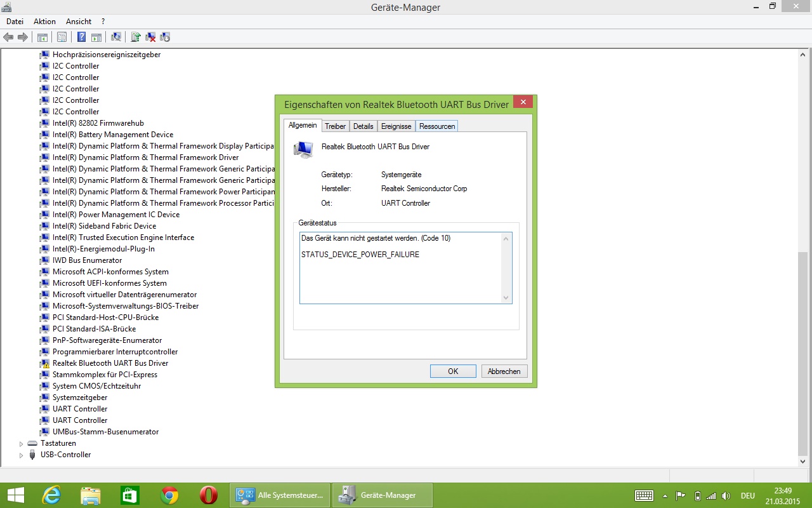
Task: Click the uninstall device red X icon
Action: pyautogui.click(x=151, y=37)
